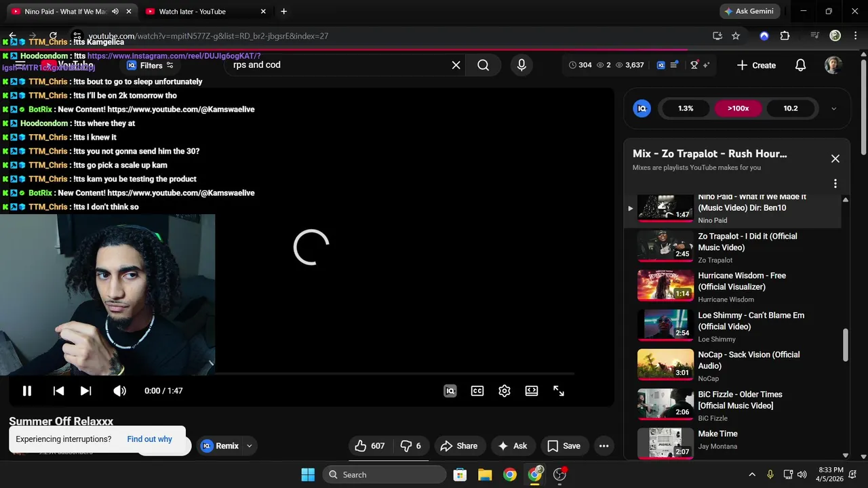Select the 10.2 score pill
This screenshot has width=868, height=488.
coord(791,108)
